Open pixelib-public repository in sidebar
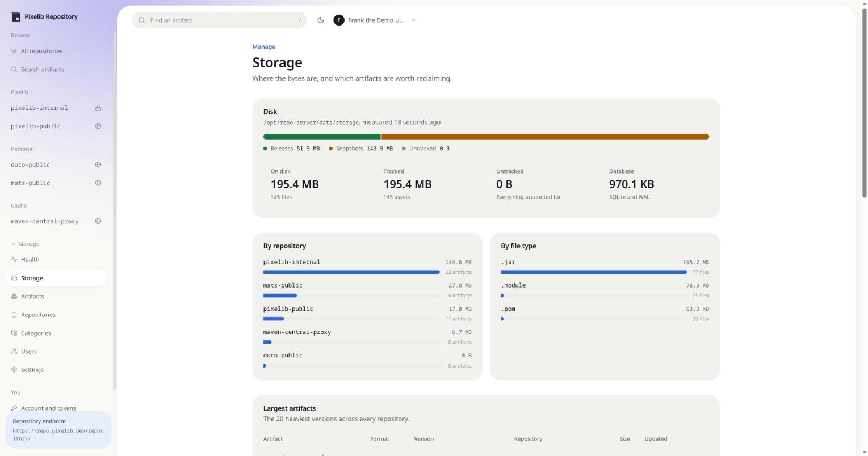The width and height of the screenshot is (868, 456). [x=56, y=126]
